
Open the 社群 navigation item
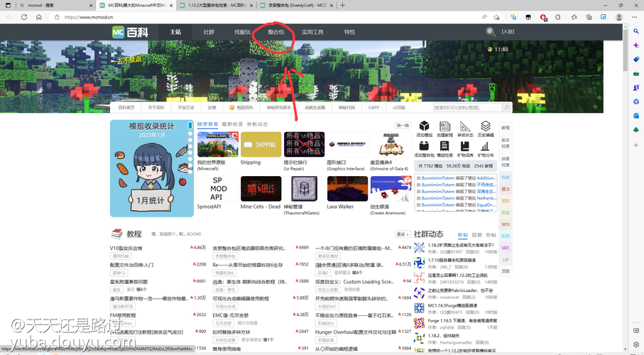pyautogui.click(x=209, y=32)
